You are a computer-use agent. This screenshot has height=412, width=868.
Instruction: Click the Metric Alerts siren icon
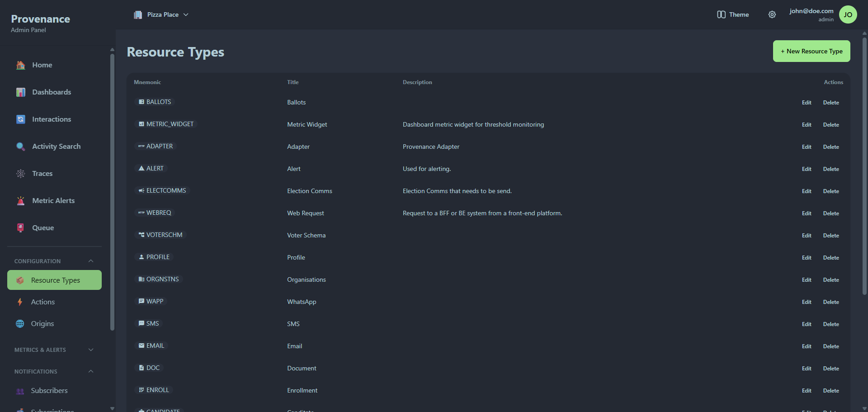tap(20, 200)
